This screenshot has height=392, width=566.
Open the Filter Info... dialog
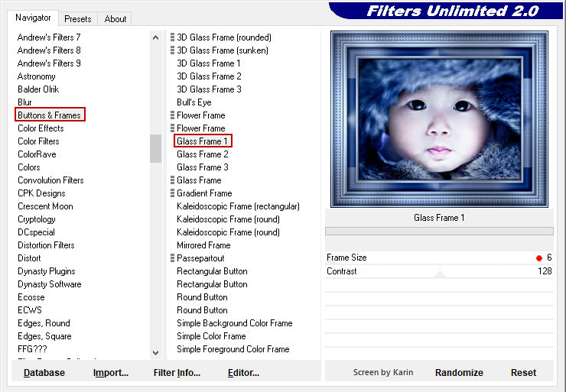177,373
